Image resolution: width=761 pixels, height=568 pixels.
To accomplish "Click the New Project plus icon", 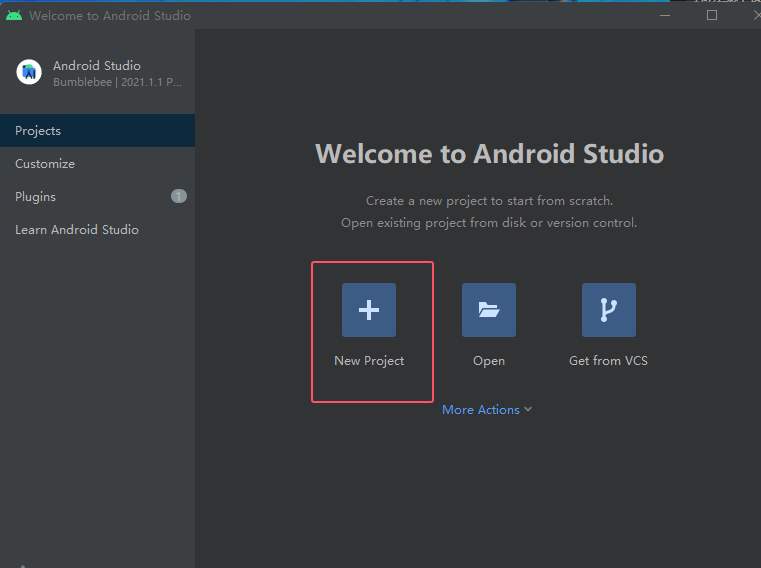I will point(369,310).
